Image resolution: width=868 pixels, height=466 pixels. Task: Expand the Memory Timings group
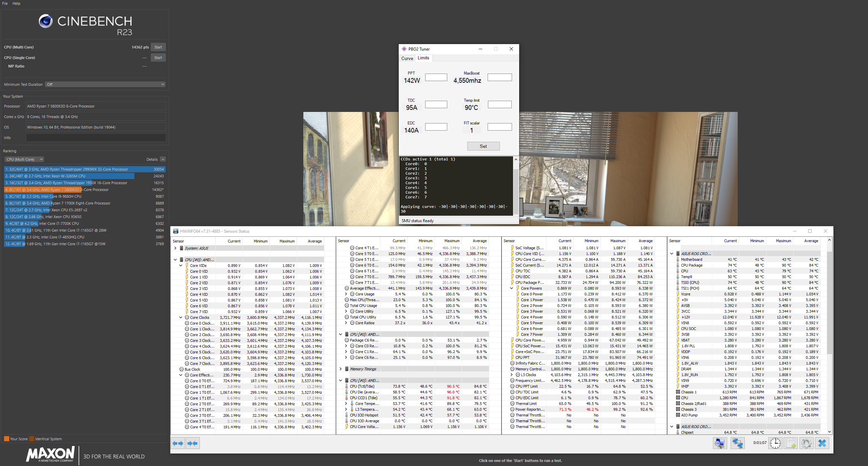pyautogui.click(x=341, y=369)
